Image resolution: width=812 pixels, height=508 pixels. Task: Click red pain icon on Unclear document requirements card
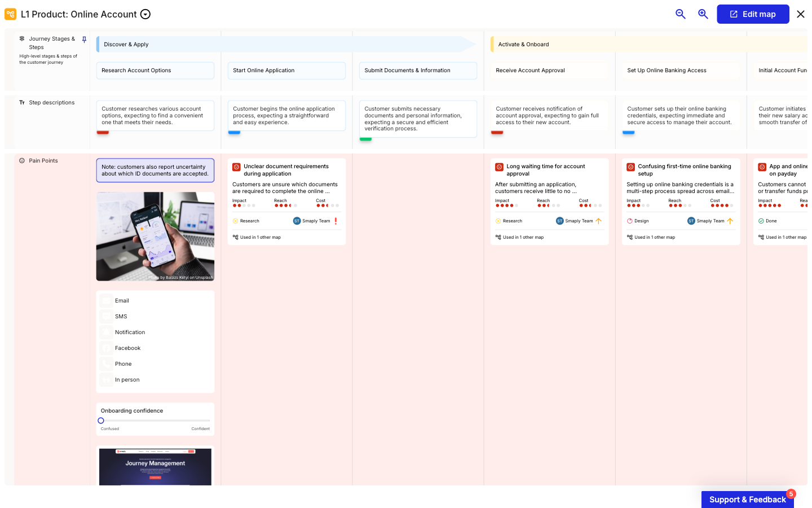tap(236, 167)
